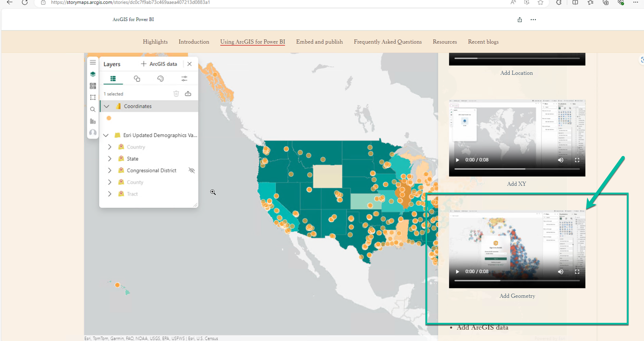Switch to the Frequently Asked Questions tab
This screenshot has height=341, width=644.
coord(387,41)
